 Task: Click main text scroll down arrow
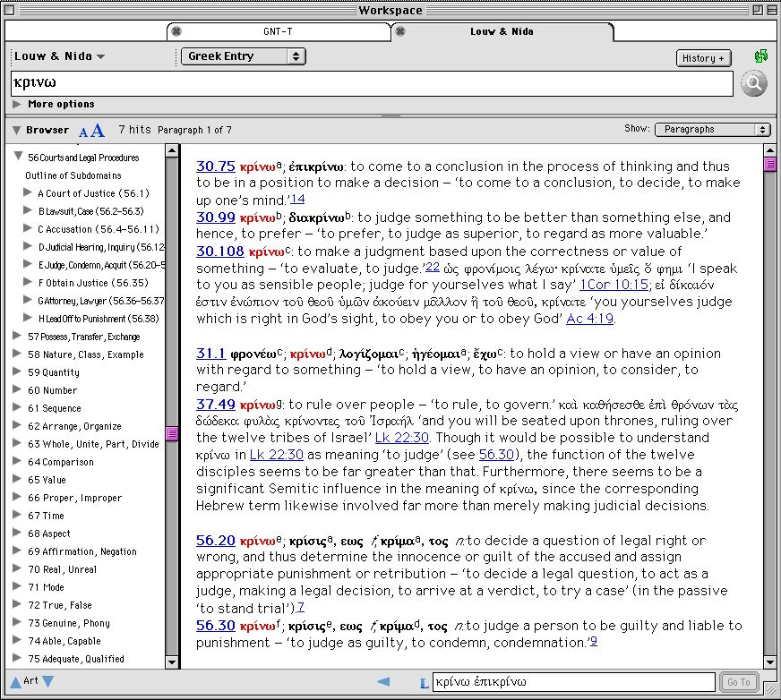point(769,662)
